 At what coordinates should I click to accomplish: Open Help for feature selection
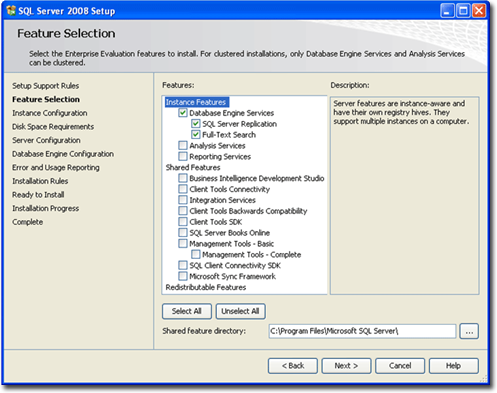coord(454,366)
